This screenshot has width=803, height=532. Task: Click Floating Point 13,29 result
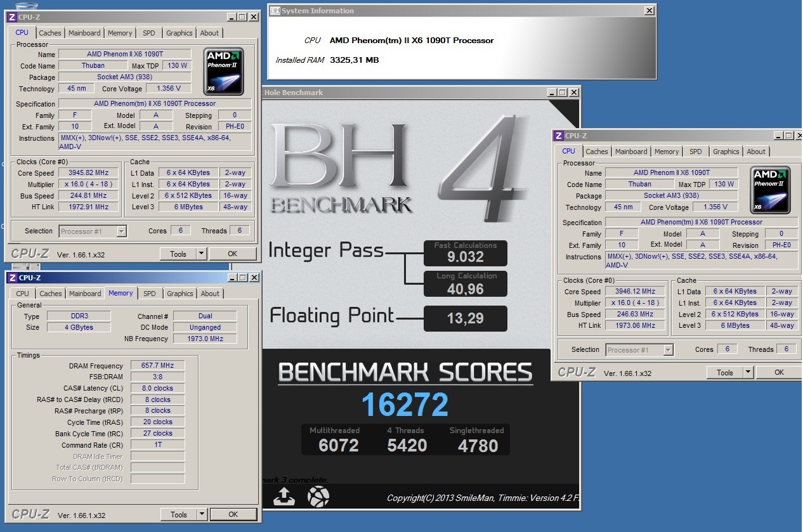coord(466,318)
